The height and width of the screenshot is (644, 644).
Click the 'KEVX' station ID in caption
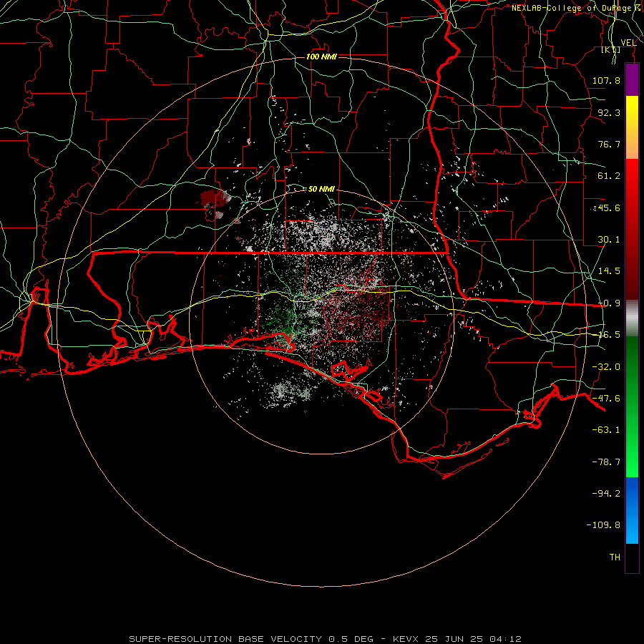click(406, 639)
